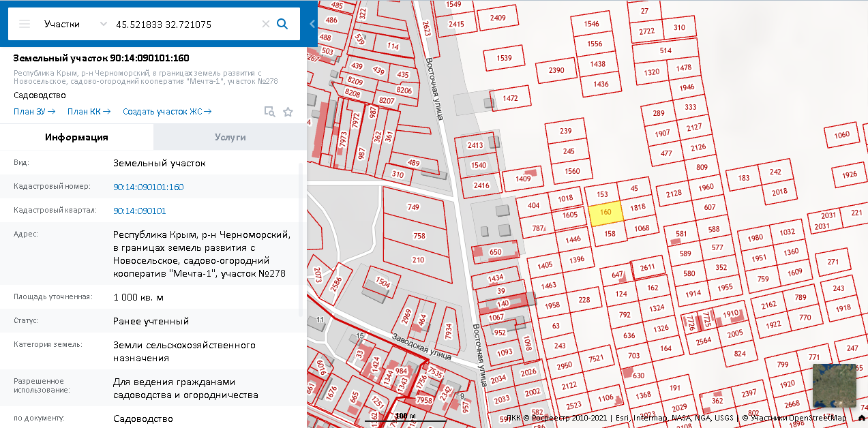Viewport: 868px width, 428px height.
Task: Click the info panel vertical scrollbar
Action: coord(301,239)
